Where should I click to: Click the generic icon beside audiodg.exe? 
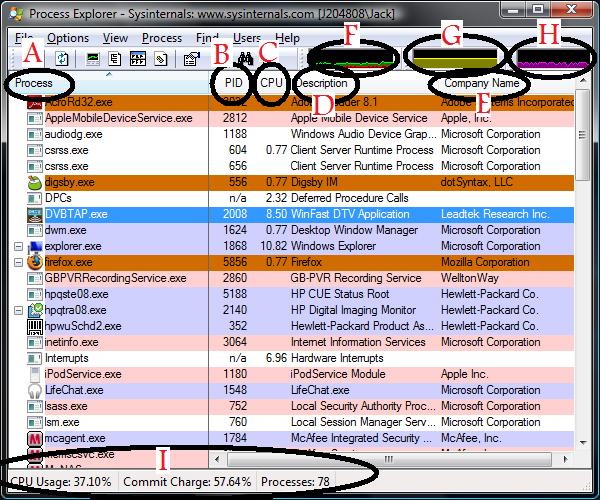35,135
